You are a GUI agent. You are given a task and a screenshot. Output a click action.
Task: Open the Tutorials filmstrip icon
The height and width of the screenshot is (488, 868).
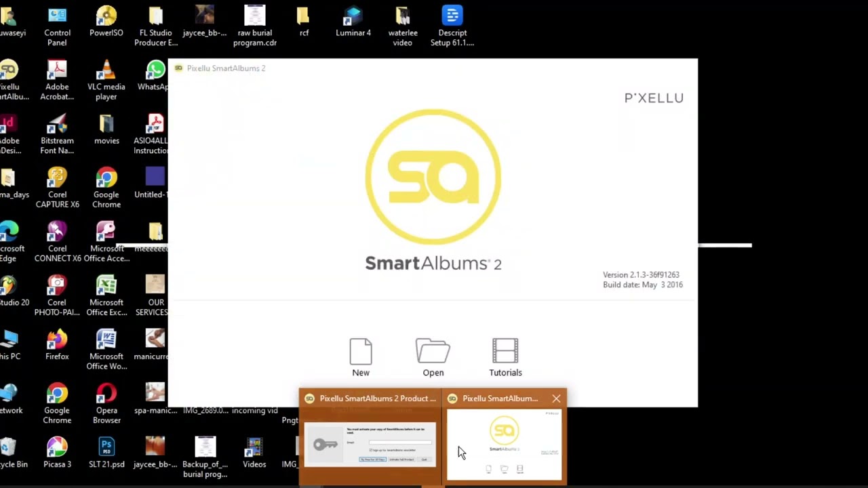click(505, 357)
